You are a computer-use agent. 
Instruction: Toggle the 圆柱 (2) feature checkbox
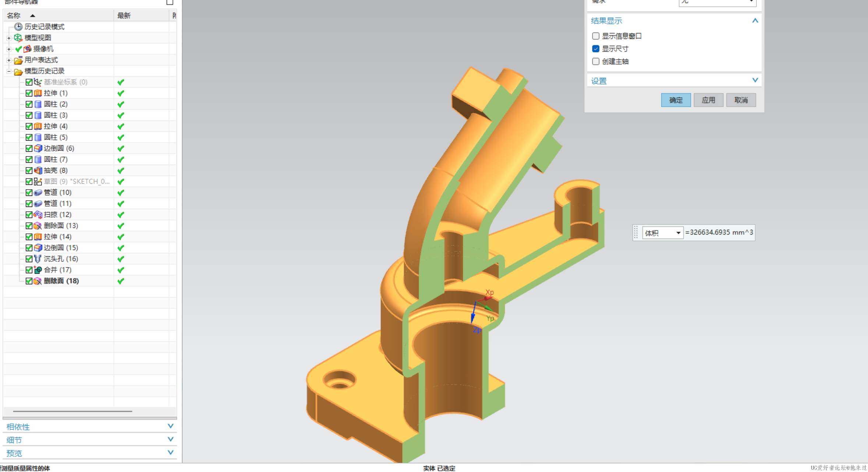pyautogui.click(x=29, y=104)
